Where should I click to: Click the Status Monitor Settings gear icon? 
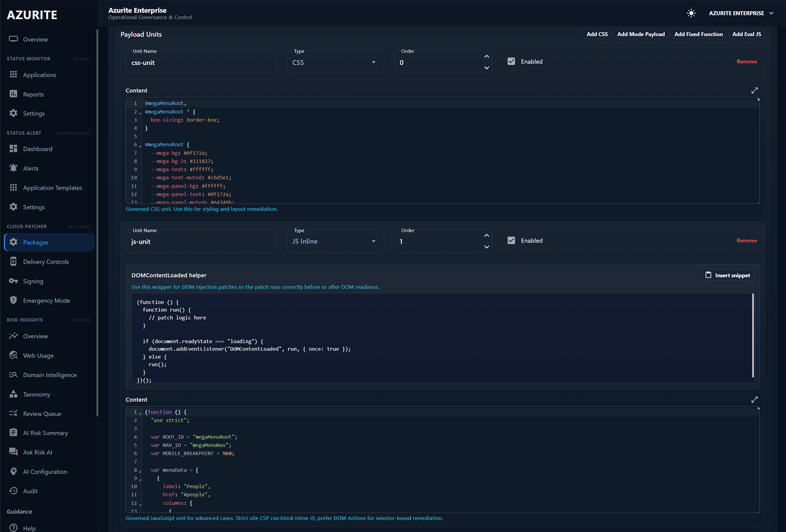(x=14, y=113)
